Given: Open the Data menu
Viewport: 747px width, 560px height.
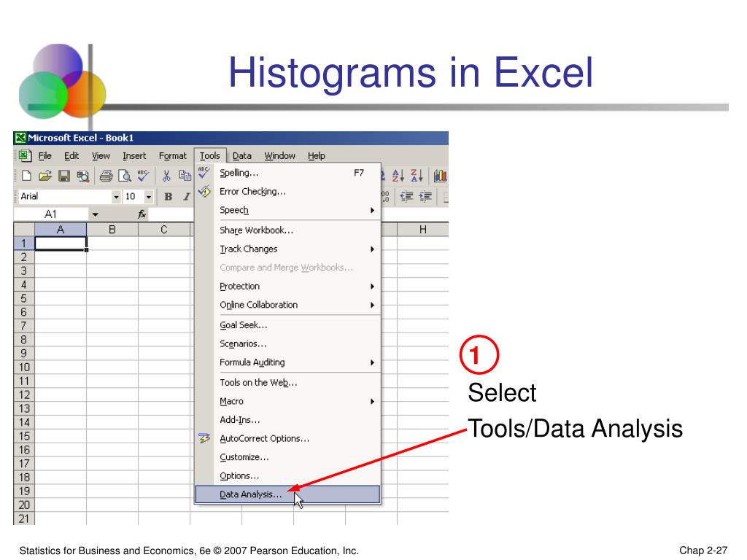Looking at the screenshot, I should point(242,156).
